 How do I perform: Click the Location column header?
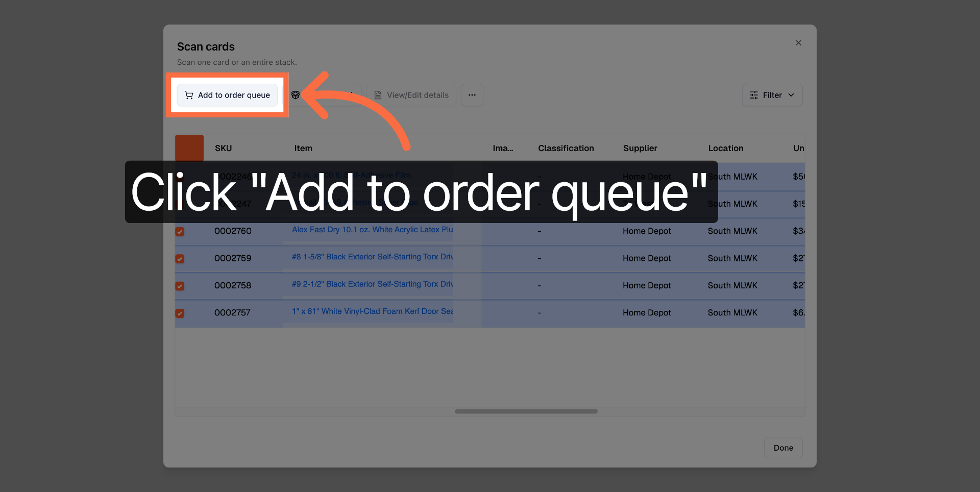tap(726, 148)
